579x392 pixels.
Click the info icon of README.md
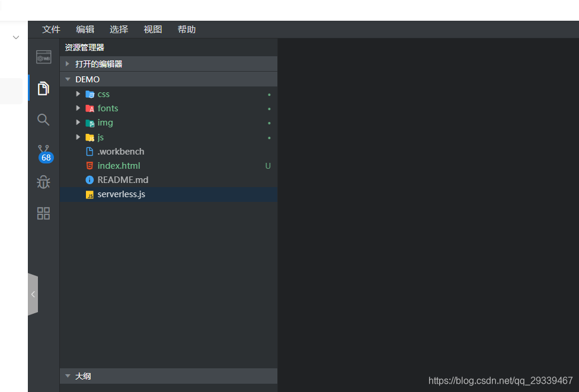click(89, 180)
